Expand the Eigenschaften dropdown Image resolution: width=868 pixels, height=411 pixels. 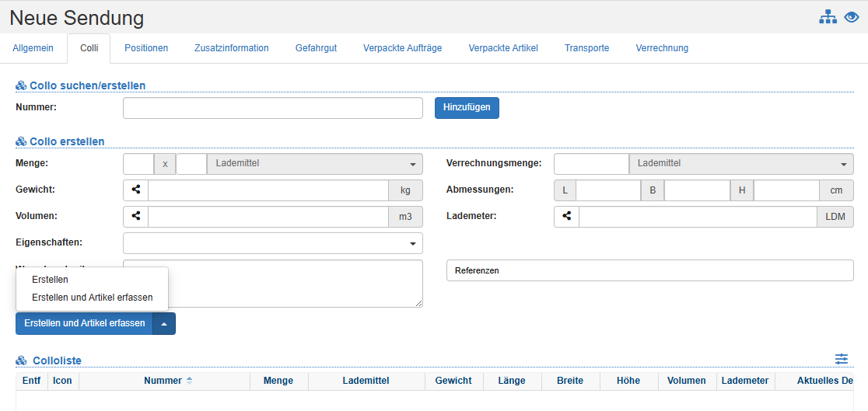click(272, 243)
